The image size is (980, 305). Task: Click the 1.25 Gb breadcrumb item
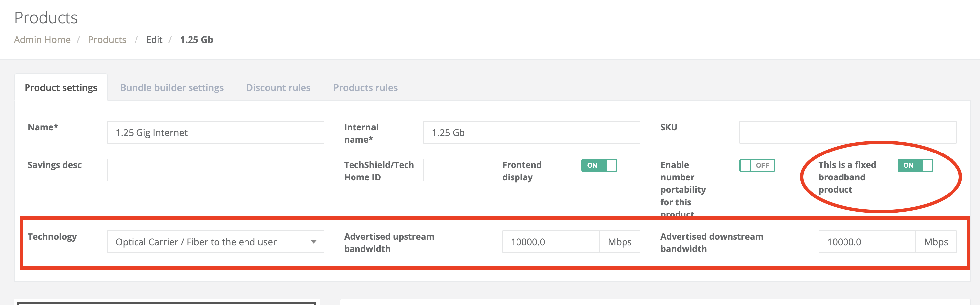point(196,40)
